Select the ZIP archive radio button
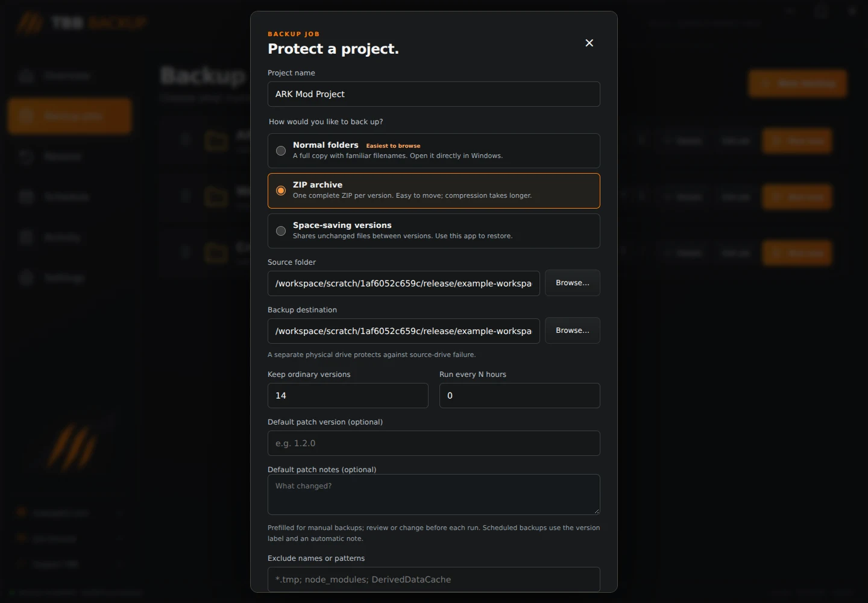Viewport: 868px width, 603px height. (281, 191)
